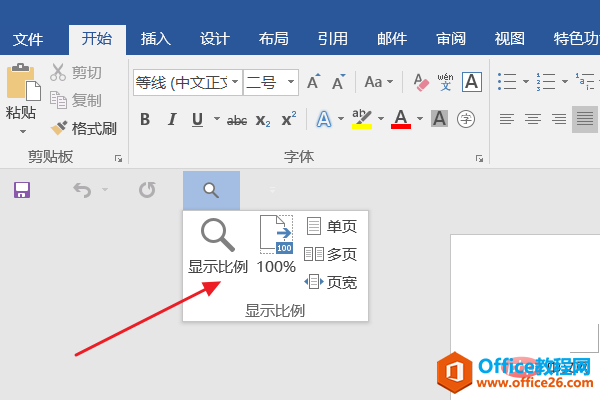
Task: Switch to the Layout (布局) tab
Action: [273, 39]
